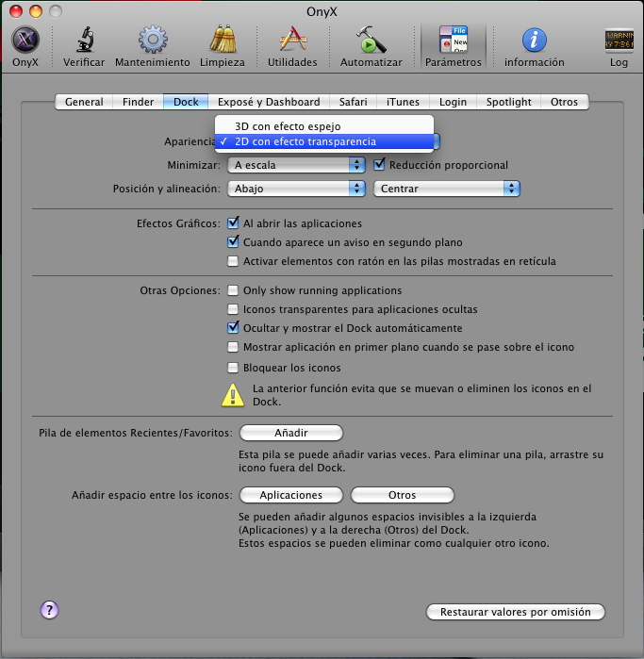Click the Añadir button
This screenshot has height=659, width=644.
click(x=291, y=433)
